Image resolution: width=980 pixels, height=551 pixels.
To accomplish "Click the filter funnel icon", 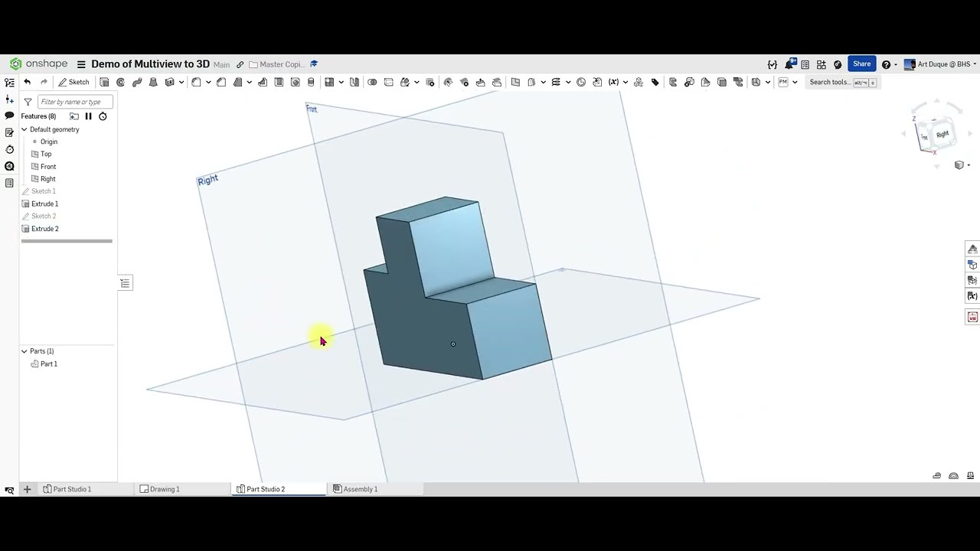I will [28, 102].
